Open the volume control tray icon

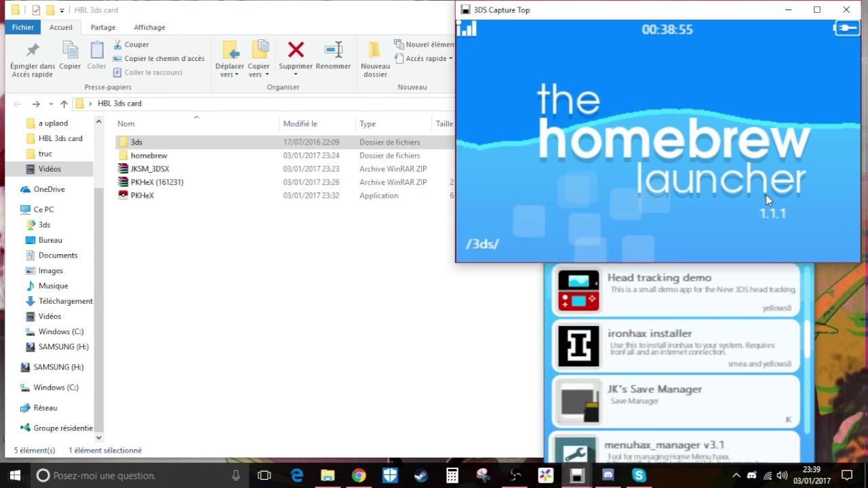click(782, 476)
